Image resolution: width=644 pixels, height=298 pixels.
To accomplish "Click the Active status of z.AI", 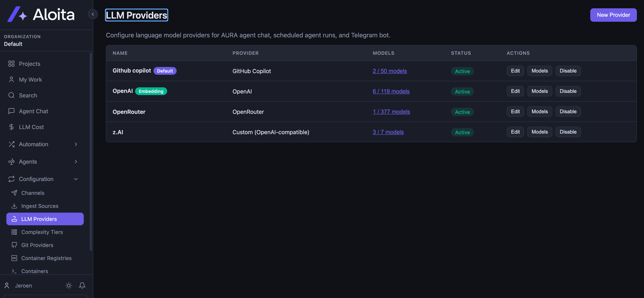I will pyautogui.click(x=462, y=132).
